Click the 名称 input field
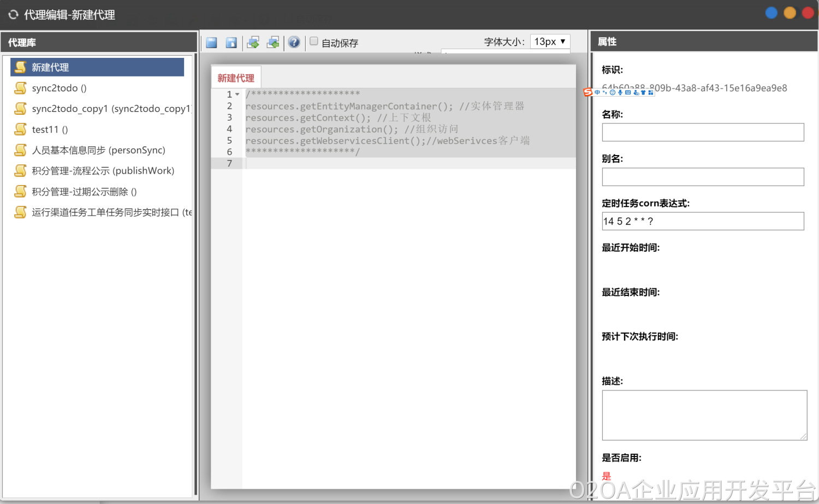 tap(702, 132)
